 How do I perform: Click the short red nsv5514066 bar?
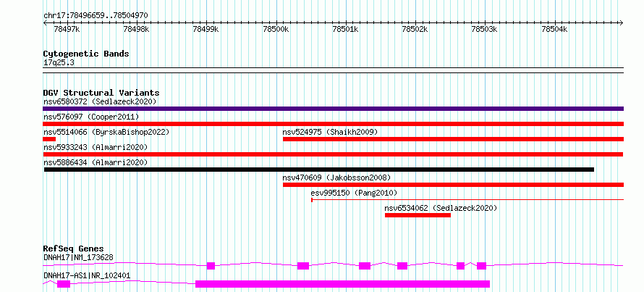[x=49, y=139]
